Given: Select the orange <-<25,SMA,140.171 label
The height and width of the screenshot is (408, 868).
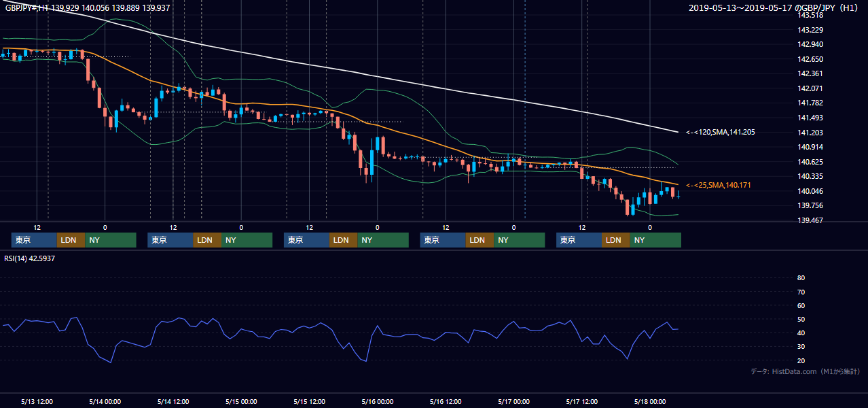Looking at the screenshot, I should (717, 185).
